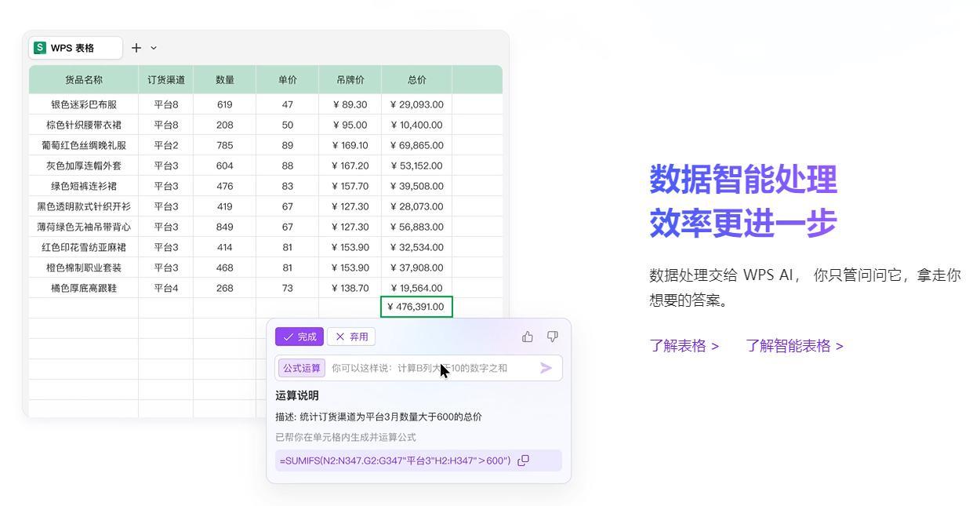Click the total ¥ 56,883.00 cell
Viewport: 980px width, 506px height.
417,227
